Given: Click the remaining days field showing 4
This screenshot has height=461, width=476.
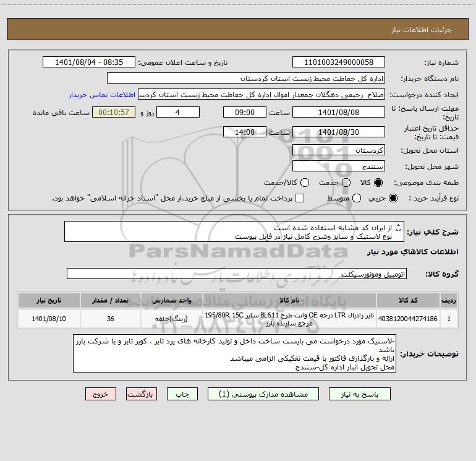Looking at the screenshot, I should [178, 112].
